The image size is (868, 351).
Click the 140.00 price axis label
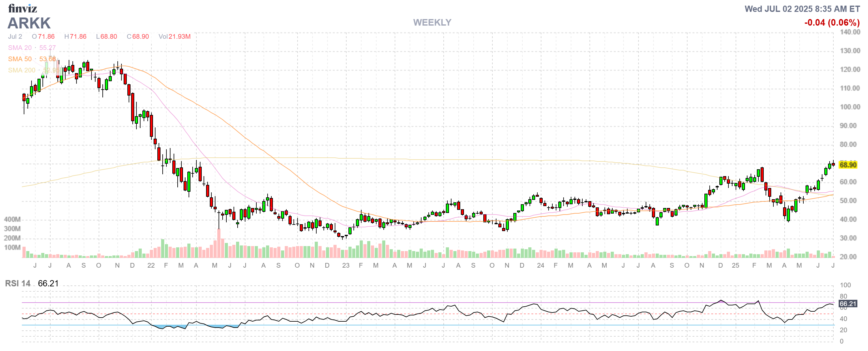(x=850, y=32)
